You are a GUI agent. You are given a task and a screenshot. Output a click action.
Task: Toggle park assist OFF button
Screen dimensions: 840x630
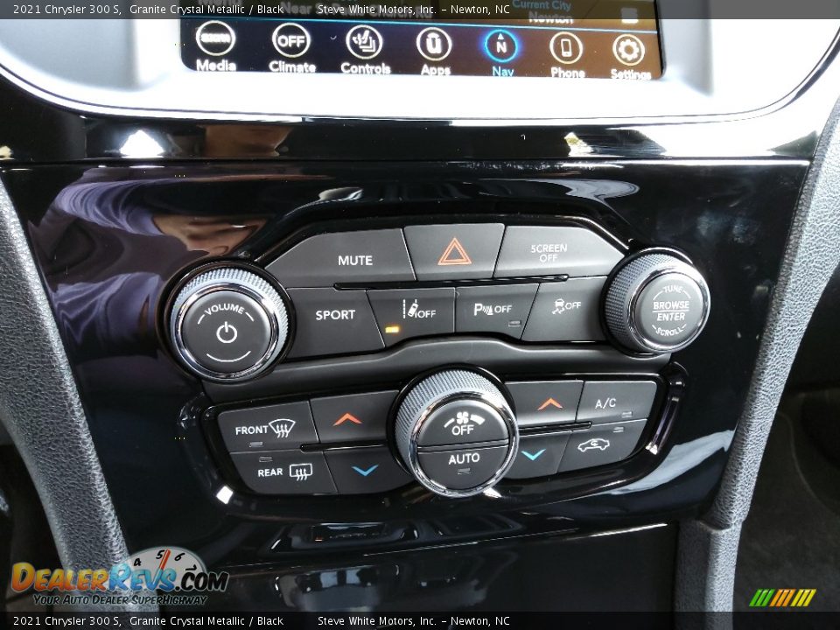493,310
